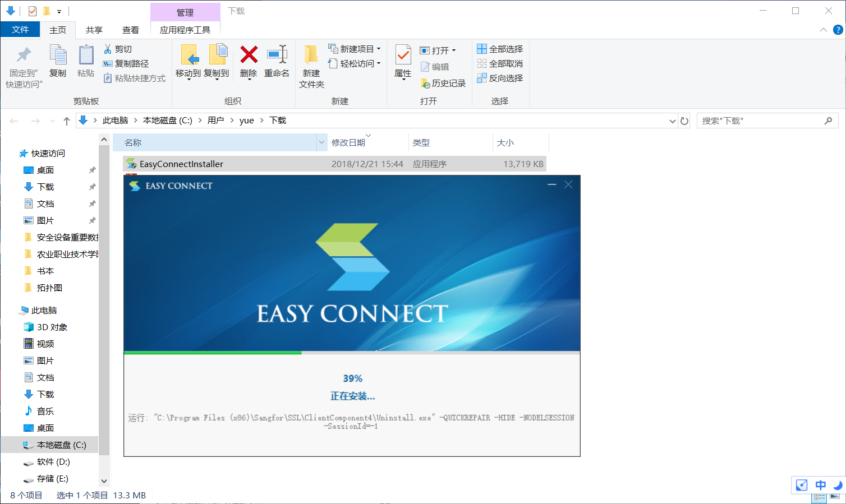Click breadcrumb 本地磁盘 (C:)
Viewport: 846px width, 504px height.
tap(168, 121)
